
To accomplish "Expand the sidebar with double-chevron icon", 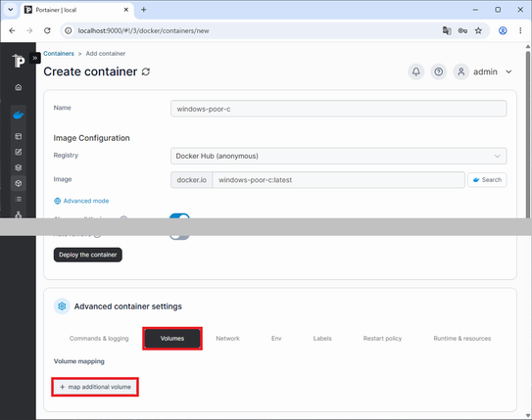I will (x=35, y=59).
